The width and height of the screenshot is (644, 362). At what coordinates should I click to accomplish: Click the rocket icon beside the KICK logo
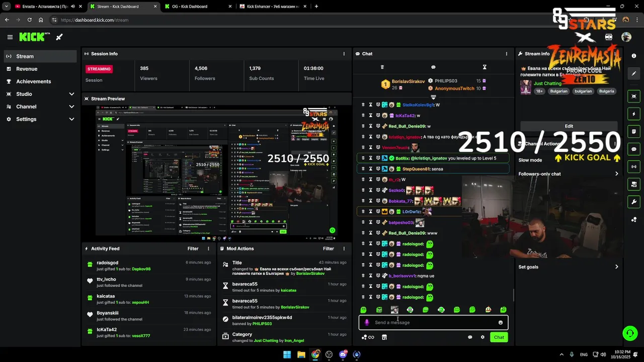(x=59, y=37)
